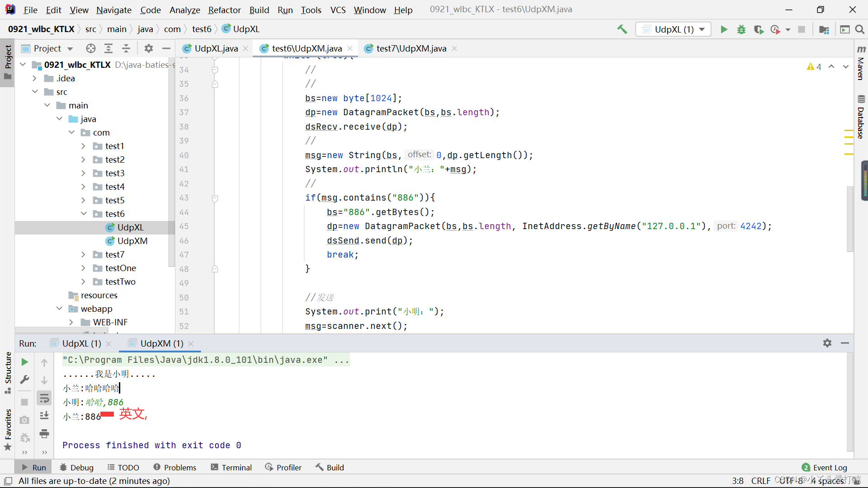Viewport: 868px width, 488px height.
Task: Go to next highlighted error arrow
Action: pyautogui.click(x=846, y=67)
